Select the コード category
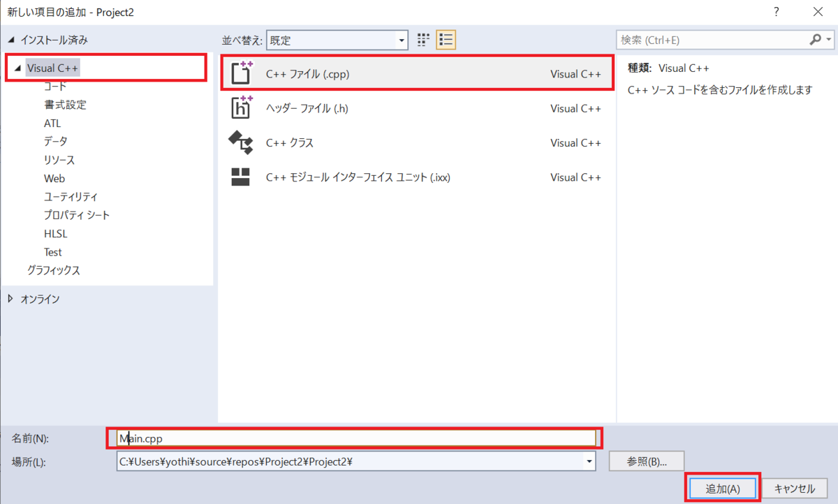 click(x=55, y=87)
